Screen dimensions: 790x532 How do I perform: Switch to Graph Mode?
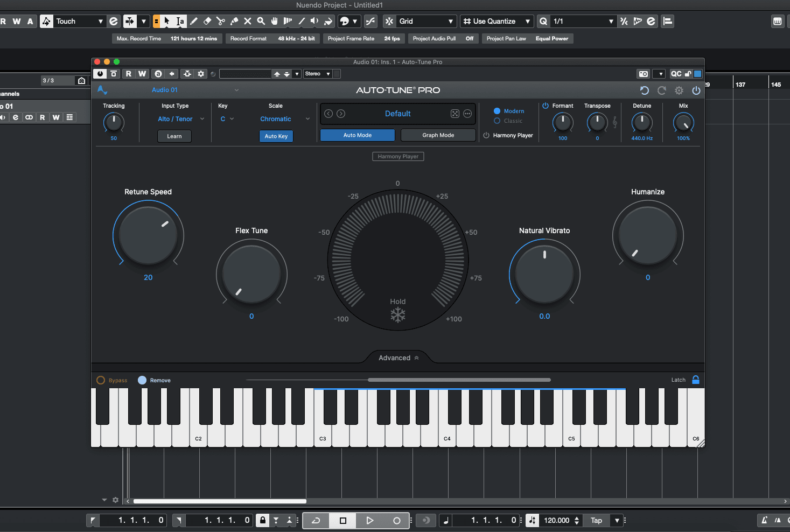[438, 135]
